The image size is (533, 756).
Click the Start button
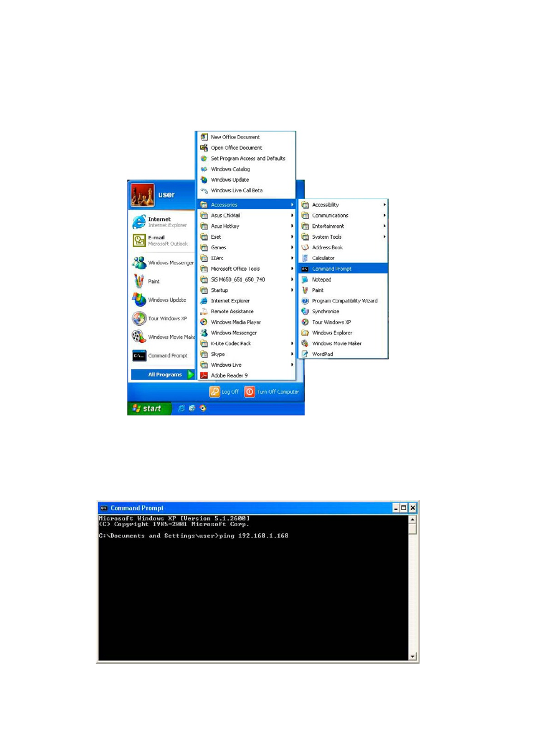pyautogui.click(x=149, y=409)
